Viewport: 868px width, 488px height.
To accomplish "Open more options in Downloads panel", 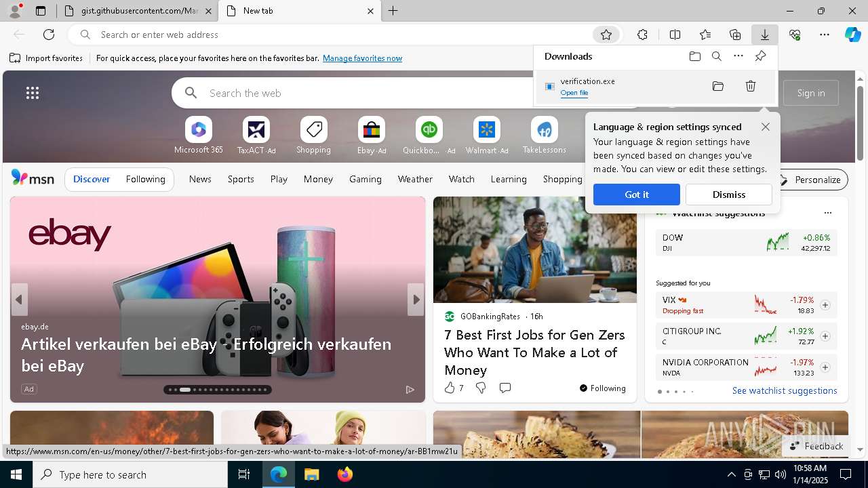I will click(x=738, y=56).
